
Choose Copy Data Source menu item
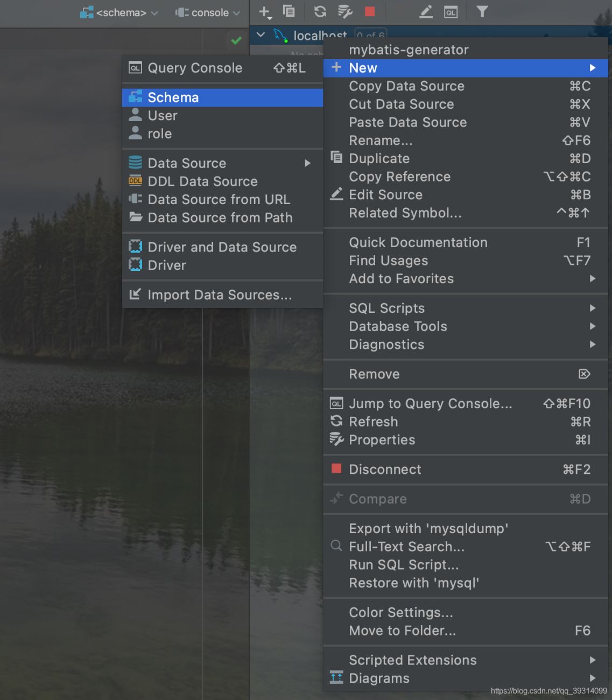(x=406, y=86)
